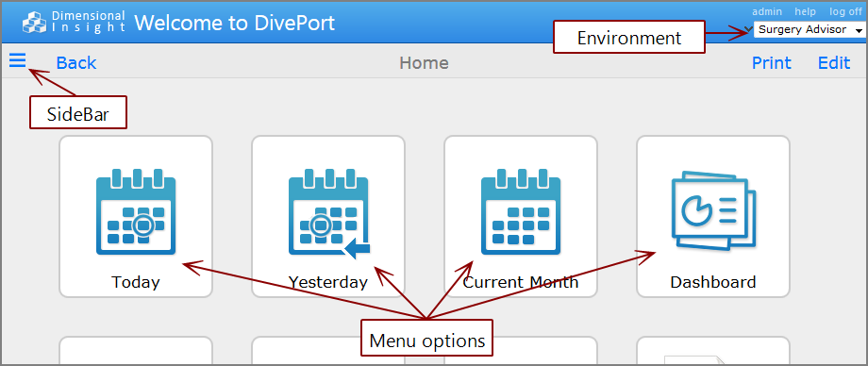Print the Home page
Screen dimensions: 868x366
(x=771, y=63)
